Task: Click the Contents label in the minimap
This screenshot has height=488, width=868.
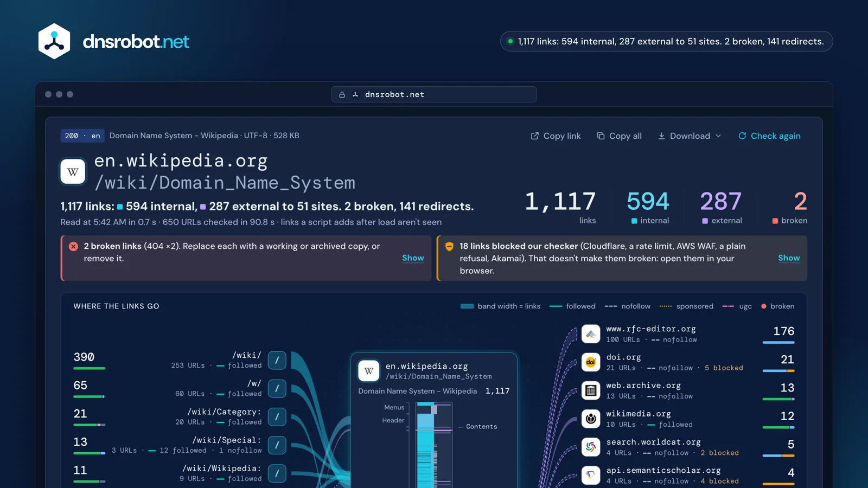Action: [x=482, y=427]
